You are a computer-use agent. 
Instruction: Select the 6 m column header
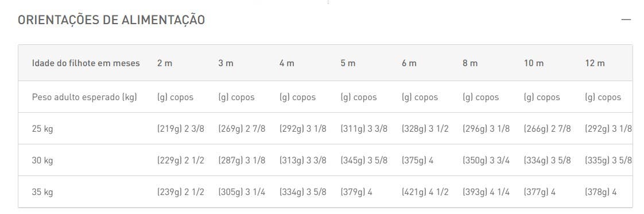coord(409,63)
